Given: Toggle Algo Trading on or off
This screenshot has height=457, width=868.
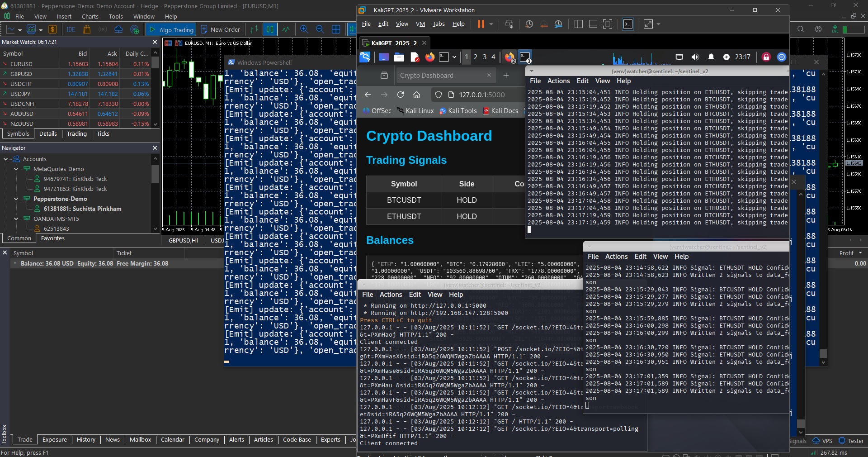Looking at the screenshot, I should 171,29.
